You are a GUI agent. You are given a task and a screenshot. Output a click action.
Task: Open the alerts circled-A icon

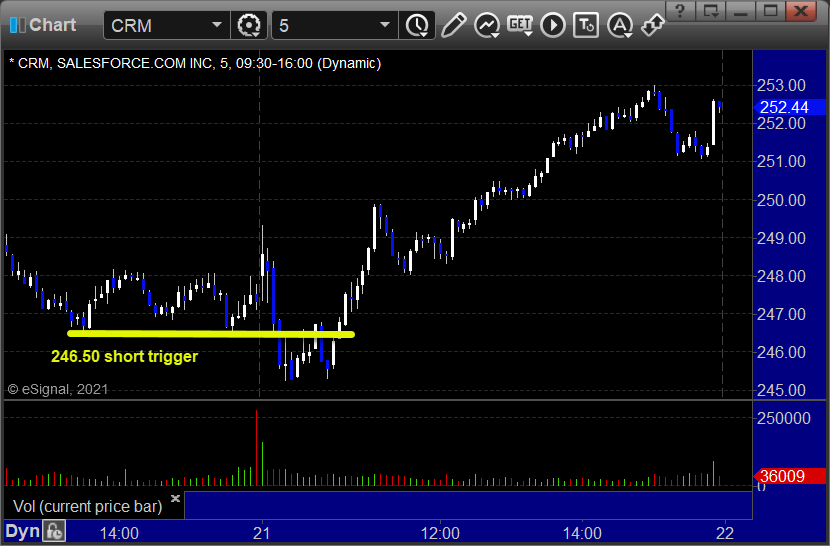coord(620,25)
